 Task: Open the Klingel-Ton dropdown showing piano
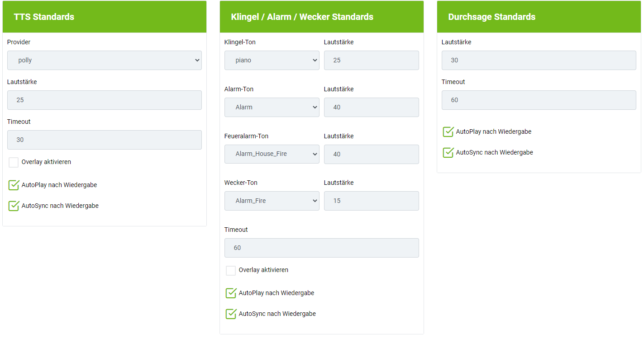[272, 60]
